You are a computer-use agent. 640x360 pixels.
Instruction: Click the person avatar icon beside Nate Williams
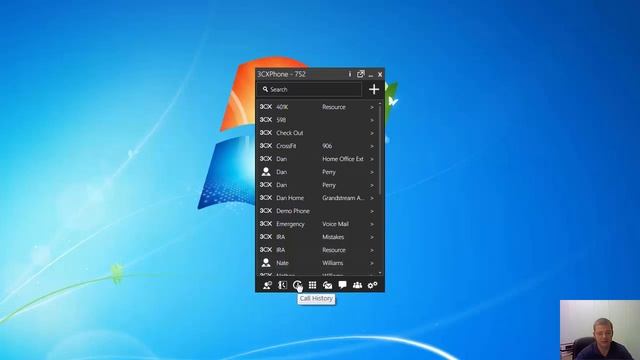pyautogui.click(x=266, y=263)
